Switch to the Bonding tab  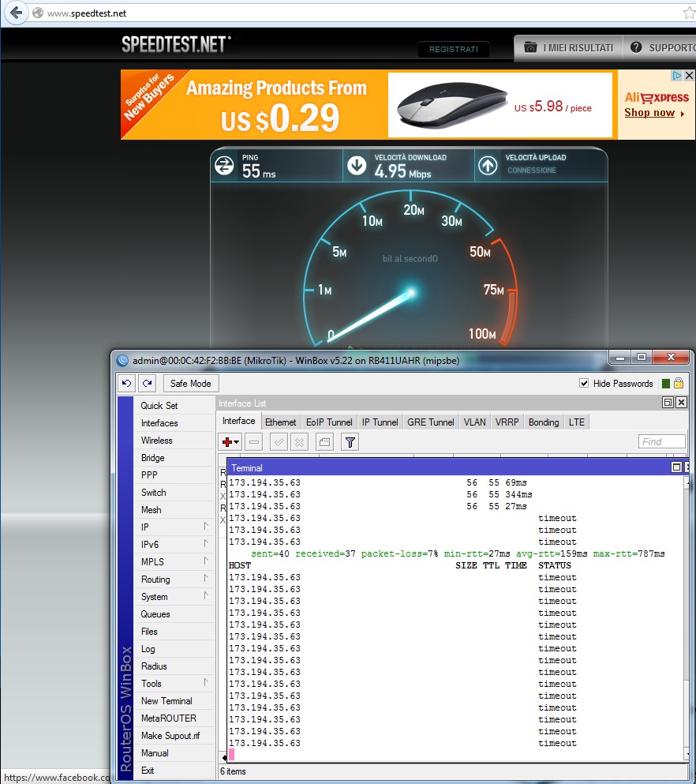(544, 422)
